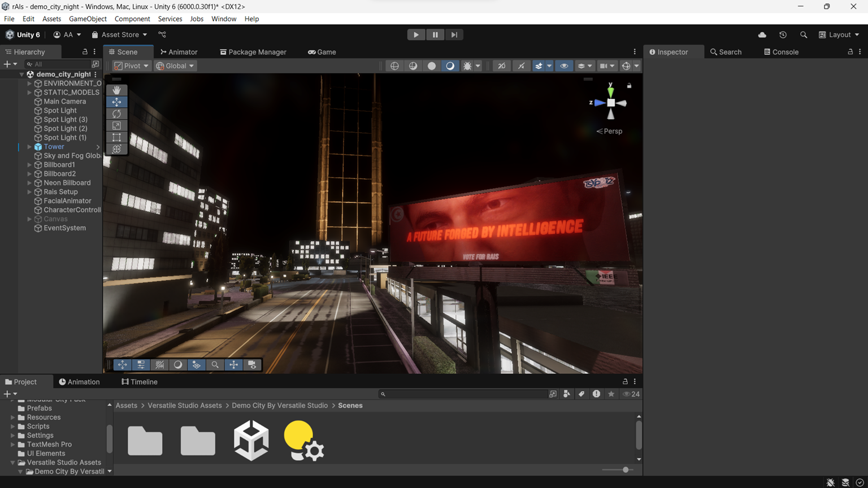Viewport: 868px width, 488px height.
Task: Search by import log type icon
Action: (x=596, y=394)
